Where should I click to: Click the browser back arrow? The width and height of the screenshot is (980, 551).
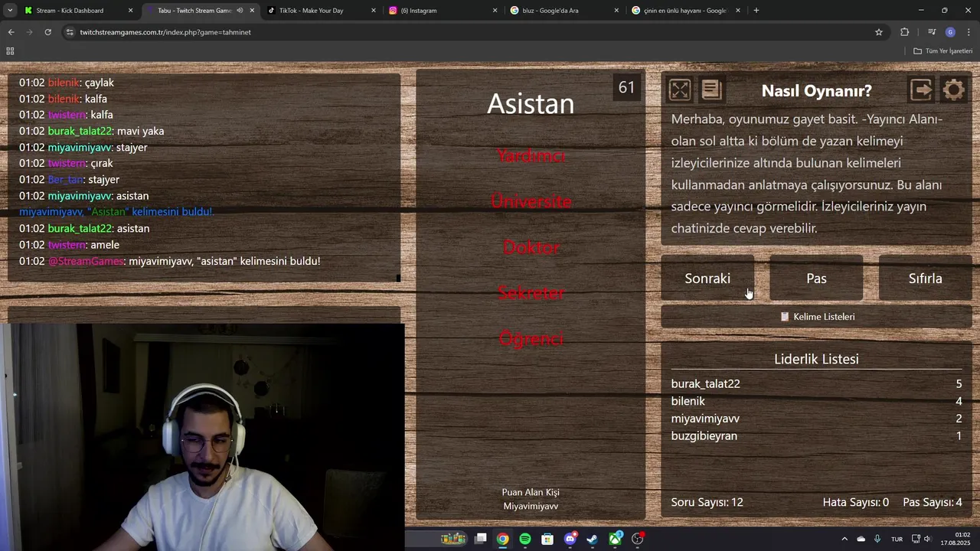11,32
